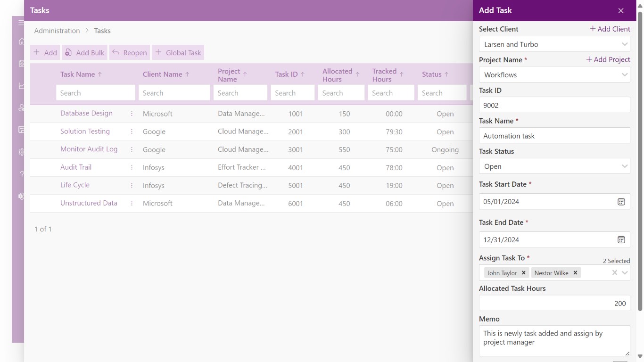Open row options for Unstructured Data

(132, 203)
